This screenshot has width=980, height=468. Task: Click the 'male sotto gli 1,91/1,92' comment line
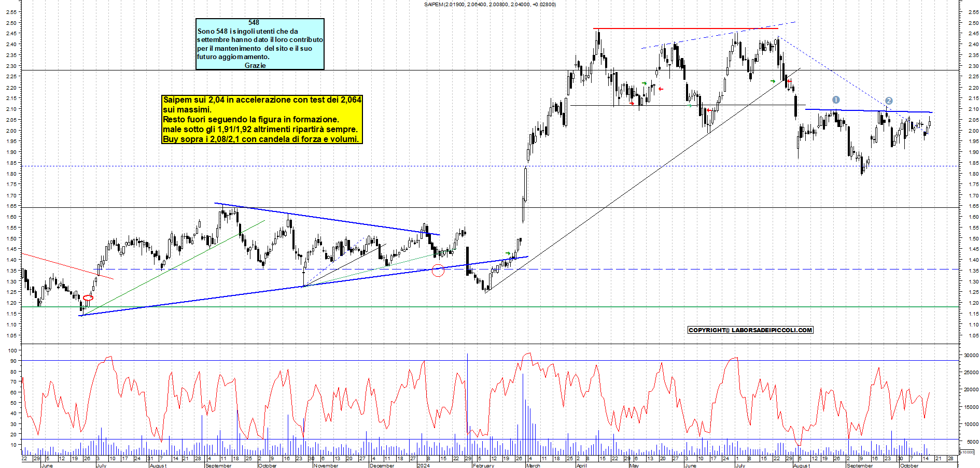click(260, 129)
